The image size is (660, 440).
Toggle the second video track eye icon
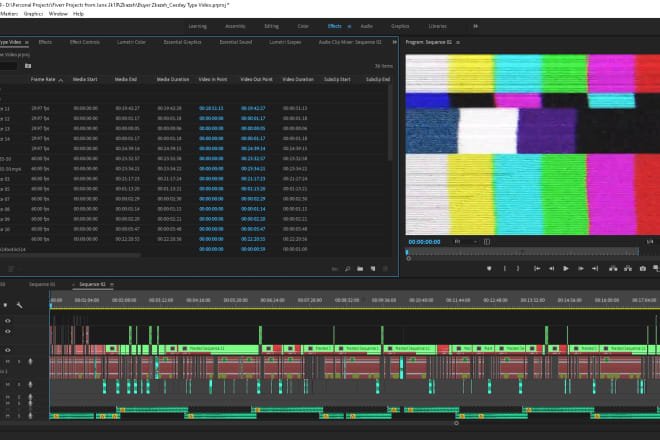8,331
